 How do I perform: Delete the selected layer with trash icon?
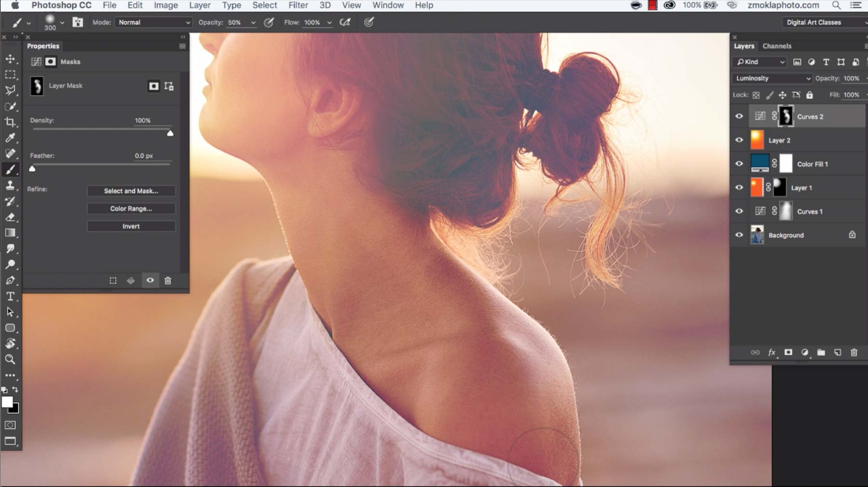click(854, 352)
